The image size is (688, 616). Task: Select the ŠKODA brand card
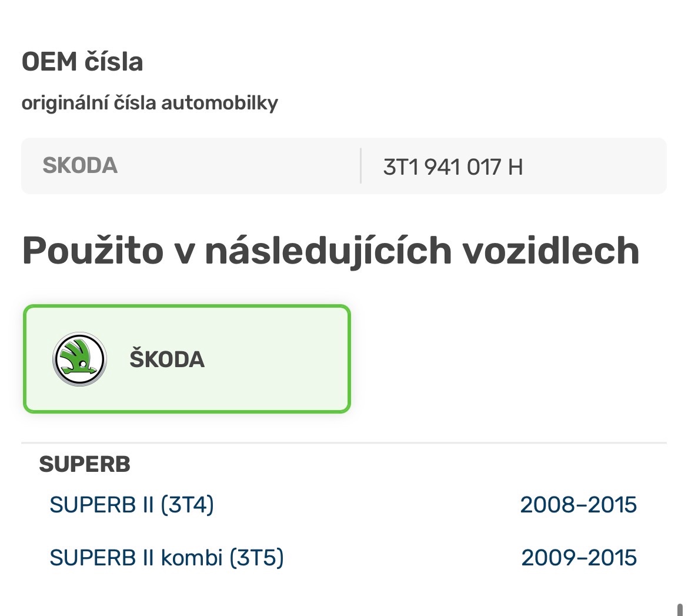pyautogui.click(x=186, y=358)
